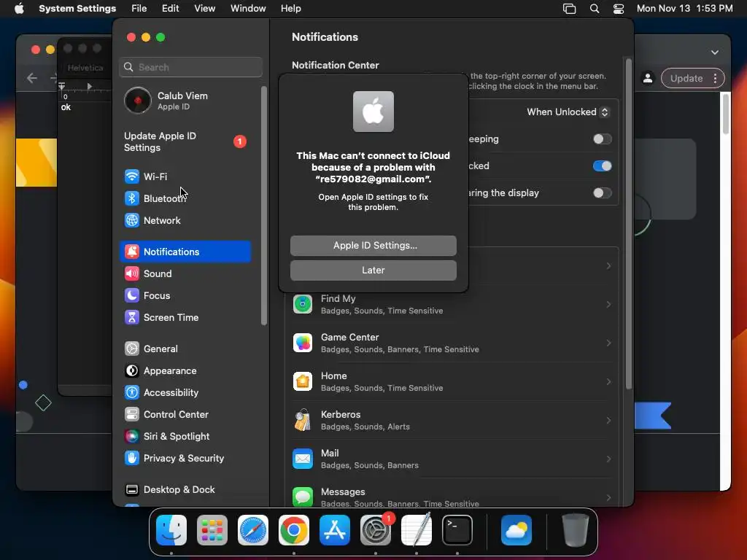This screenshot has width=747, height=560.
Task: Open Privacy & Security settings
Action: point(185,459)
